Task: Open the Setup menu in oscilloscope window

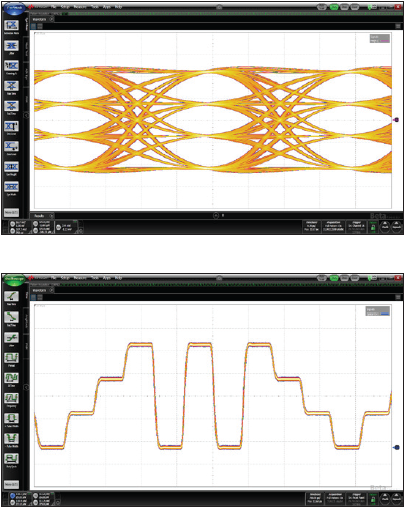Action: point(65,278)
